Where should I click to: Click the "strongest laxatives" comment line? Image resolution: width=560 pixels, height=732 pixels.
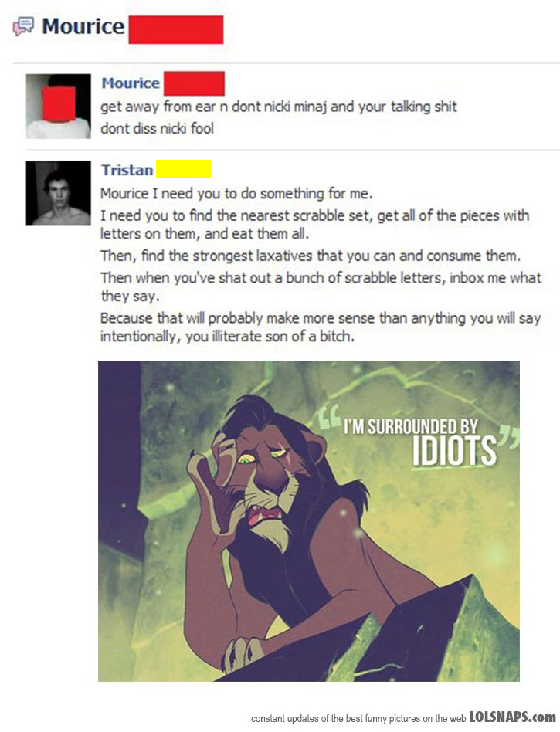[x=311, y=256]
